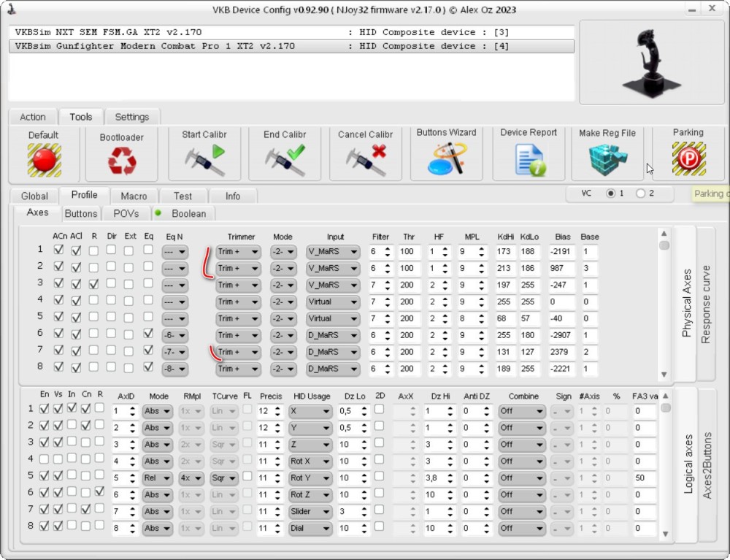Open Eq N dropdown showing -6-

point(175,336)
